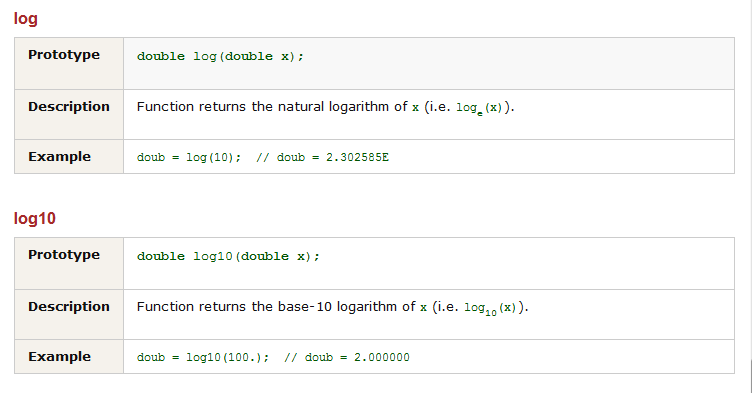Click the log Description label cell

coord(69,115)
